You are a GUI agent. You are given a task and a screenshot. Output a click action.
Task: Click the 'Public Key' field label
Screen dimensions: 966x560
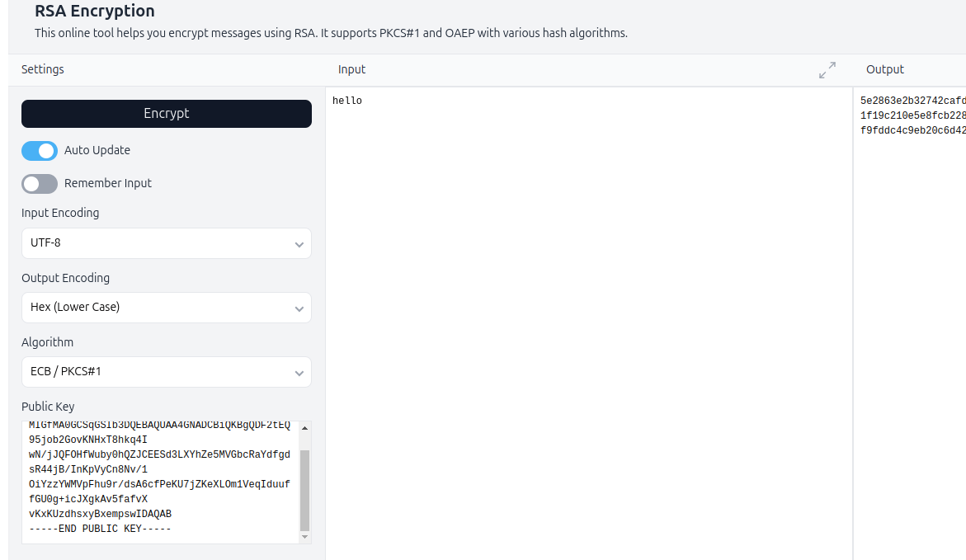coord(48,407)
